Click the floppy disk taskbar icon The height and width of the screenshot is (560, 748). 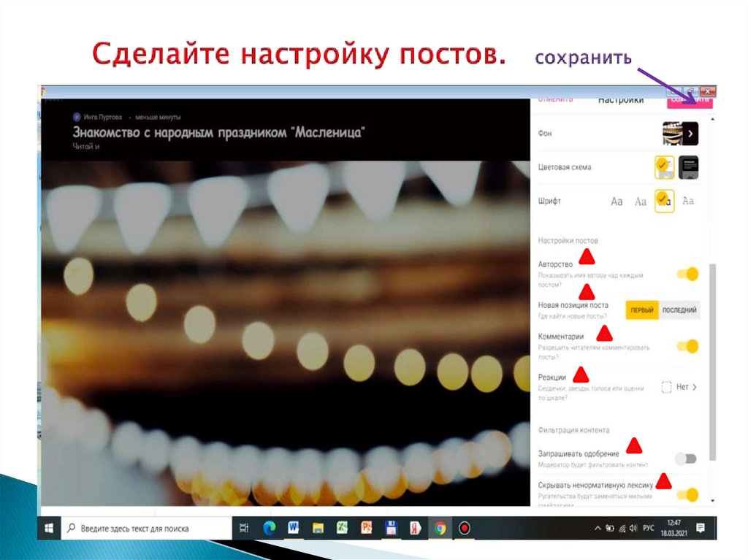coord(392,528)
